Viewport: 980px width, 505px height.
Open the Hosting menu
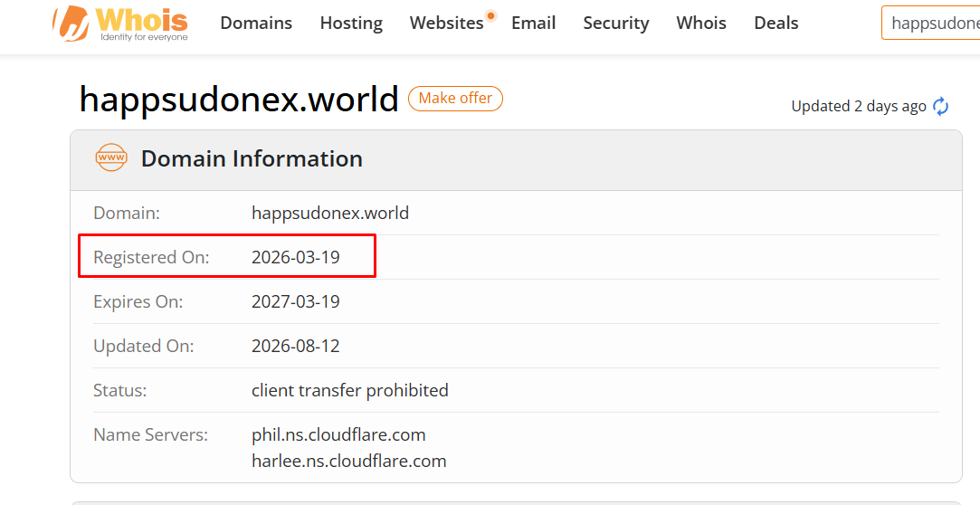coord(351,24)
